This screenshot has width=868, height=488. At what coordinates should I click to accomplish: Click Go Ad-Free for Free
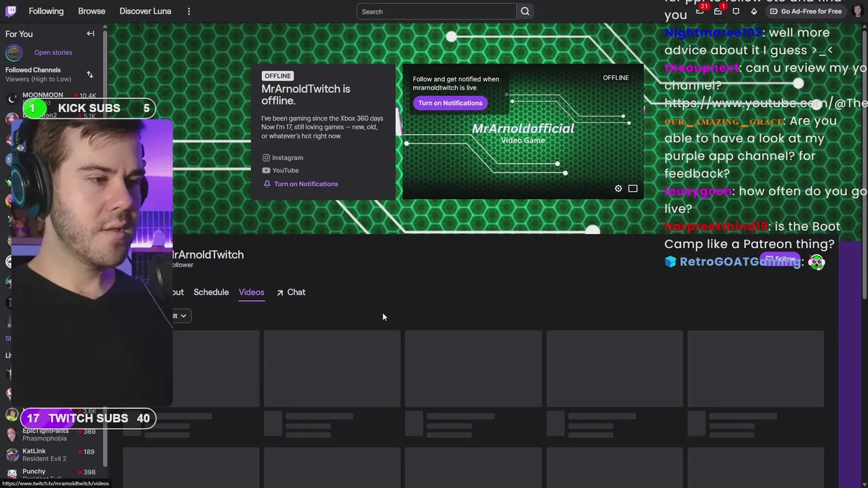[806, 11]
